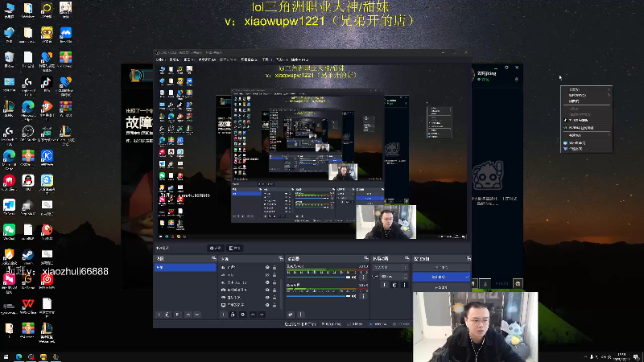Pop out the Sources dock via header icon
This screenshot has height=362, width=644.
pos(281,258)
